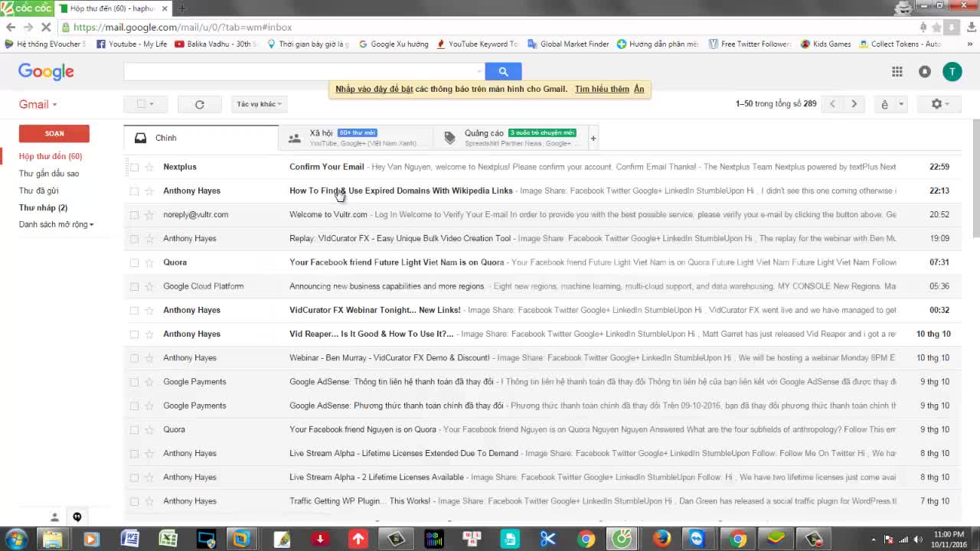Tick the Vid Reaper email checkbox
This screenshot has width=980, height=551.
(134, 334)
